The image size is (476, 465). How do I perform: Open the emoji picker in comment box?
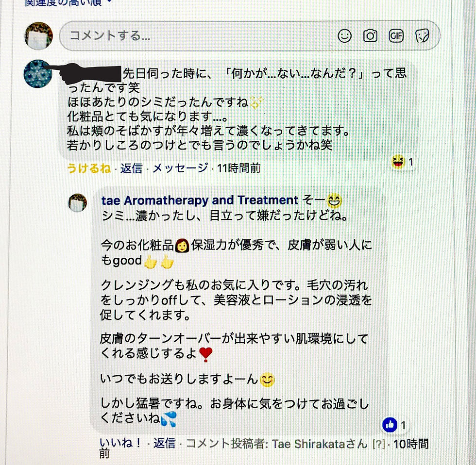(x=344, y=36)
